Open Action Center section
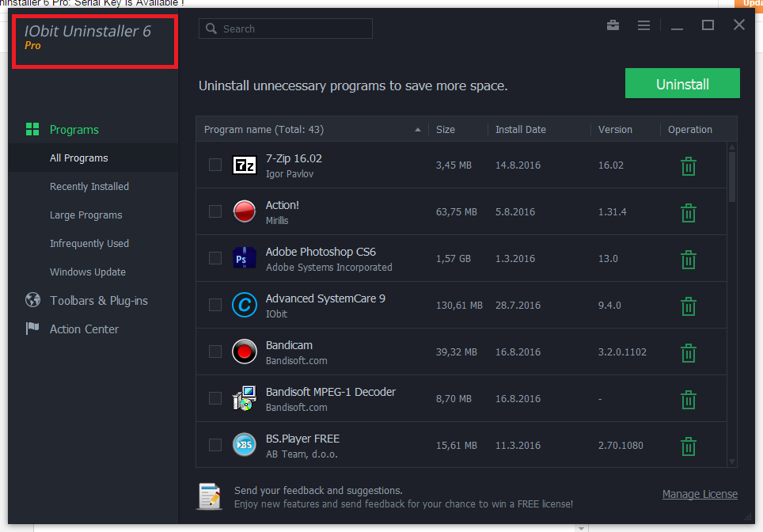Viewport: 763px width, 532px height. (84, 329)
